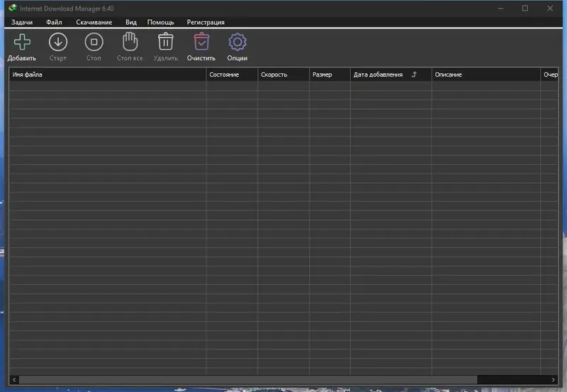
Task: Open the Скачивание menu
Action: [94, 22]
